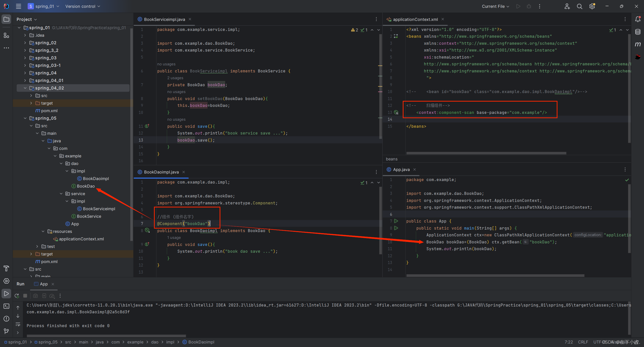This screenshot has height=347, width=644.
Task: Click the Run button in top toolbar
Action: [x=518, y=6]
